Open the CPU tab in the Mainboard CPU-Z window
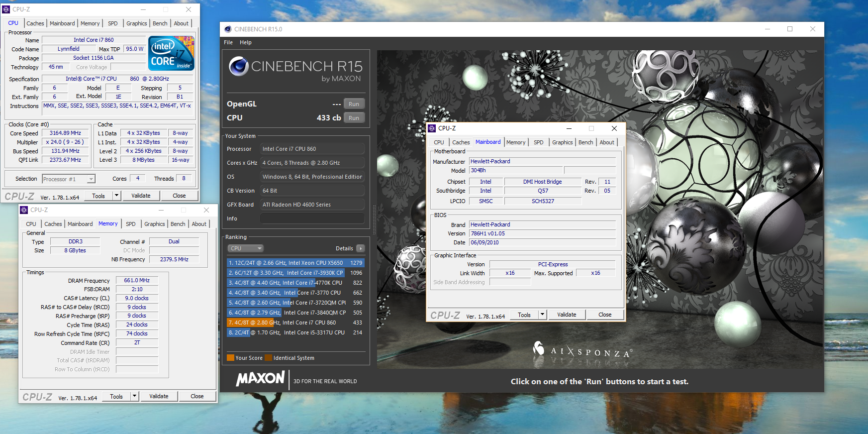868x434 pixels. tap(439, 142)
